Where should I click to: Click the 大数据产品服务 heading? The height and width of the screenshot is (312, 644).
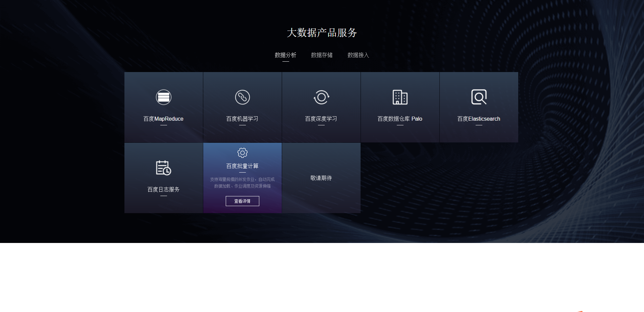tap(322, 33)
